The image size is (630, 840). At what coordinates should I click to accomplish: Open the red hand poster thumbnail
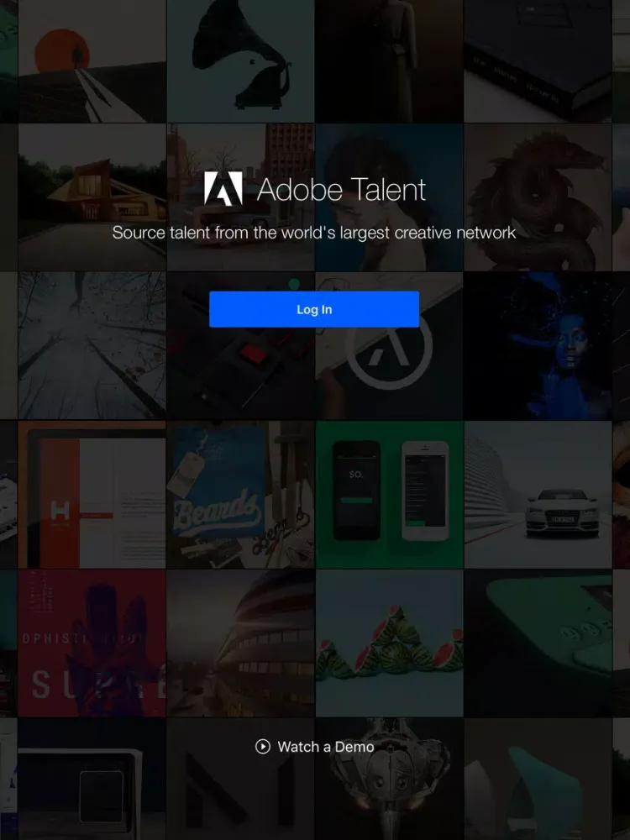pos(92,643)
